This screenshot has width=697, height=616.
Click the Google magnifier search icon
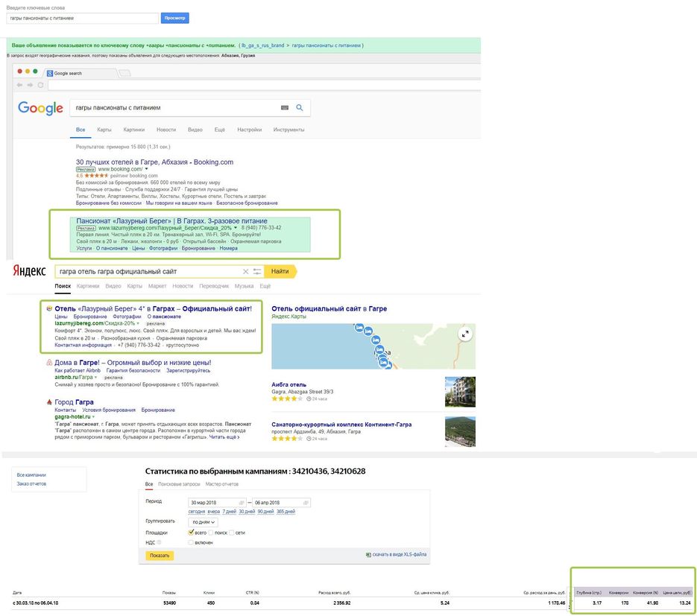tap(300, 107)
